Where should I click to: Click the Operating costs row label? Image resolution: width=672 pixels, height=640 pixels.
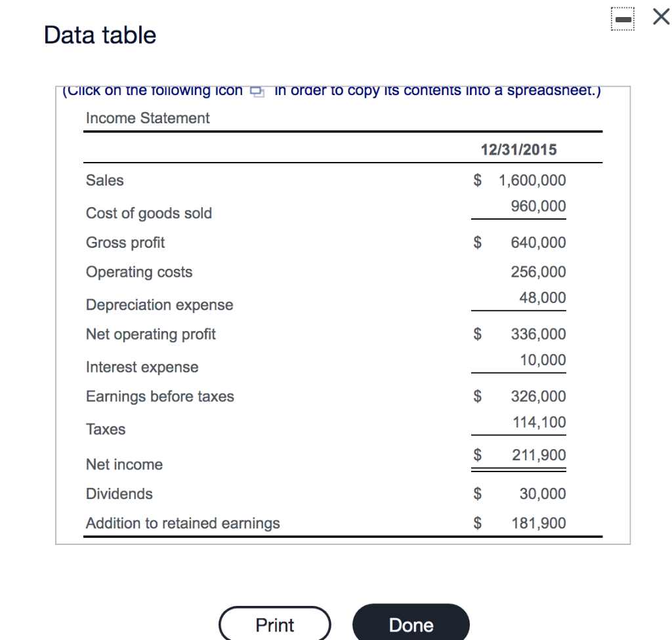click(x=139, y=272)
